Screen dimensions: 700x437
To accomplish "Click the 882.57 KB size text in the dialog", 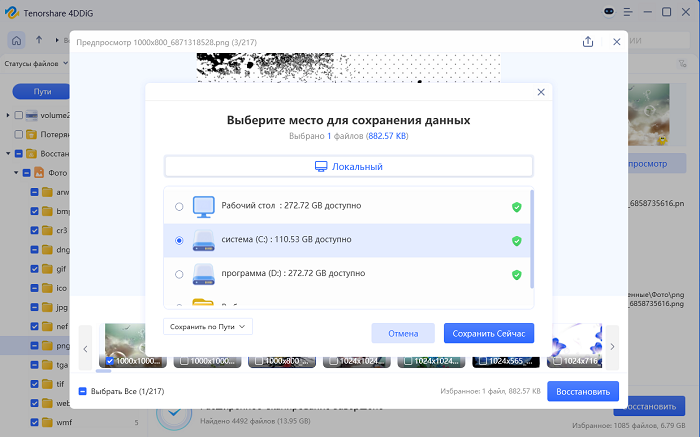I will 388,136.
